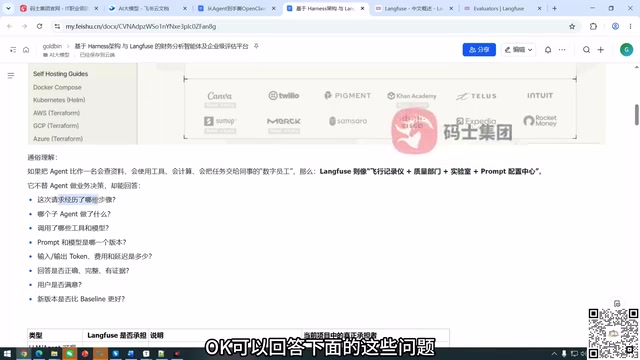Open the document more options menu
This screenshot has height=360, width=640.
click(562, 50)
